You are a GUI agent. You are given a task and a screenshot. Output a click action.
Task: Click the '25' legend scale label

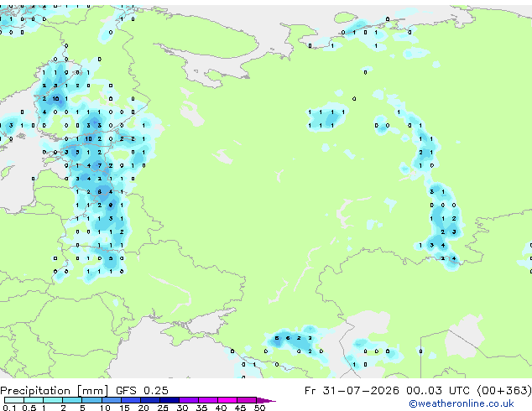(163, 408)
